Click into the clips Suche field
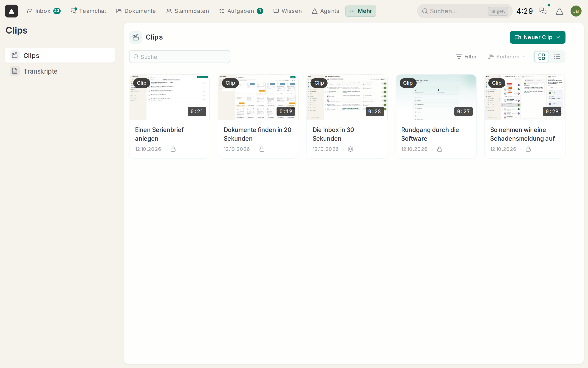 [x=180, y=57]
